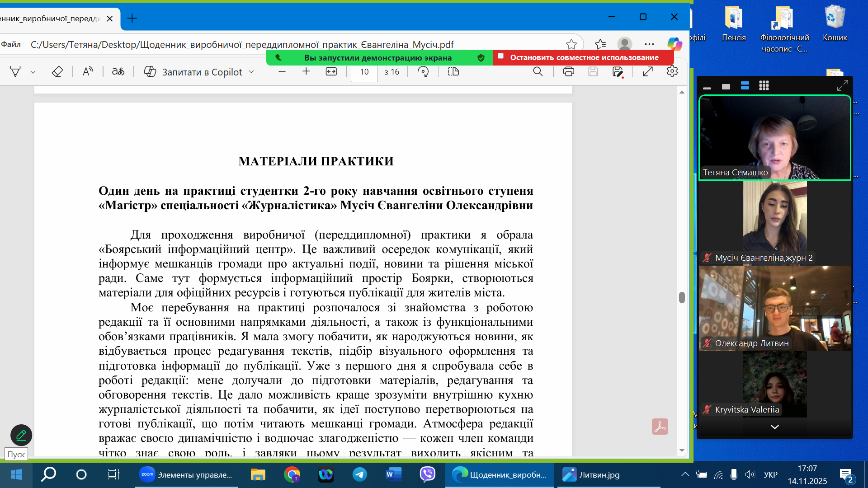Switch Zoom panel to single speaker view
Viewport: 868px width, 488px height.
tap(726, 86)
